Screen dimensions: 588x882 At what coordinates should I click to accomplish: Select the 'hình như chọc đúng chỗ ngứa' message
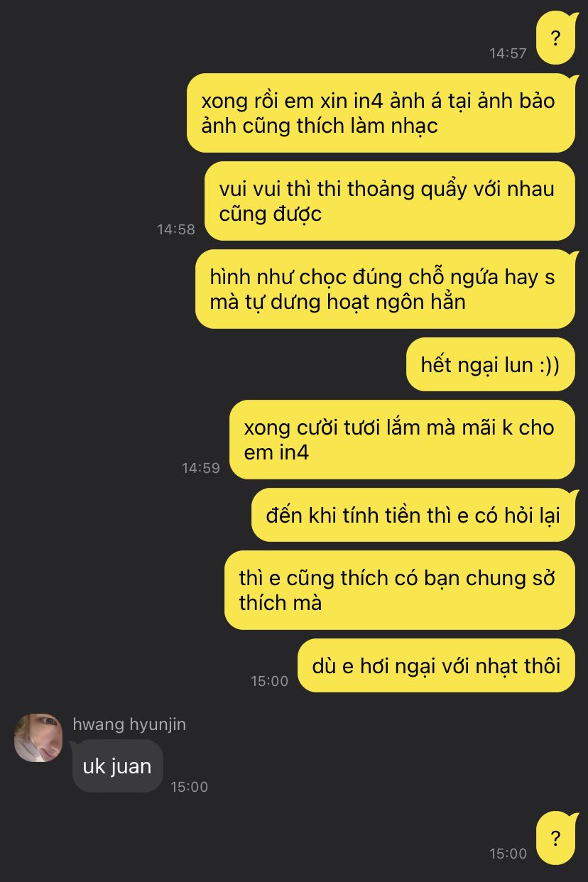[x=385, y=289]
